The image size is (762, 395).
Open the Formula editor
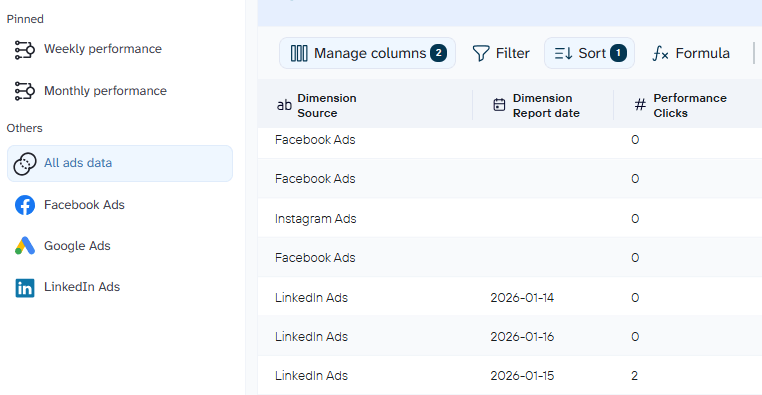coord(691,53)
